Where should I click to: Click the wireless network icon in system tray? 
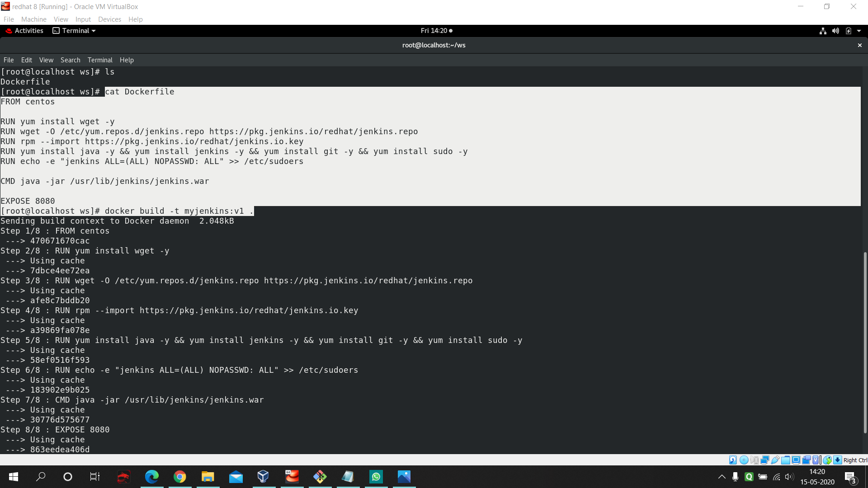click(x=777, y=476)
